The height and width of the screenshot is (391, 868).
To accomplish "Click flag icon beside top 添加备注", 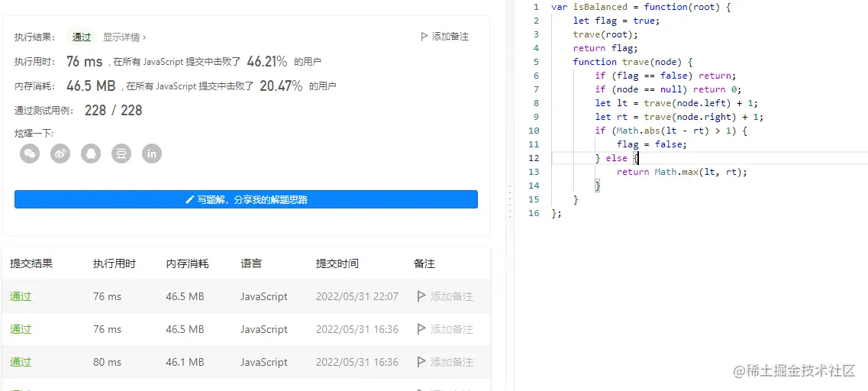I will point(424,37).
